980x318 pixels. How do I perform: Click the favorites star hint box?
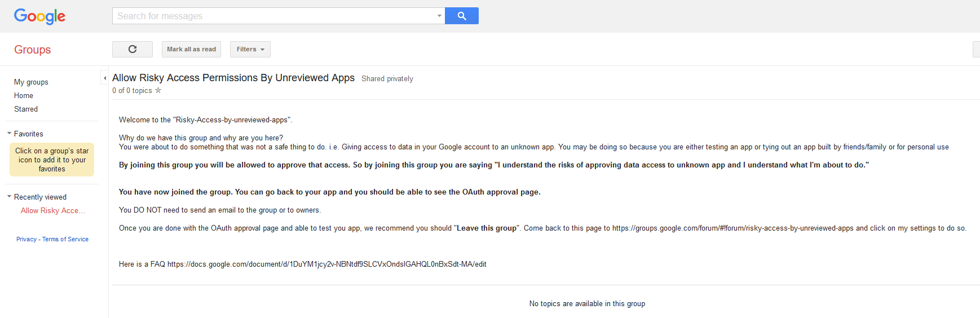[x=52, y=160]
